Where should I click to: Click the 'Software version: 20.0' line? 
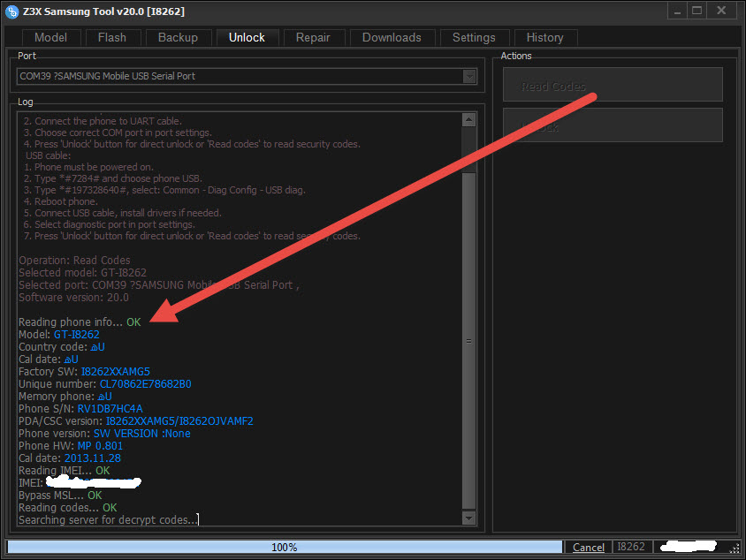point(73,298)
